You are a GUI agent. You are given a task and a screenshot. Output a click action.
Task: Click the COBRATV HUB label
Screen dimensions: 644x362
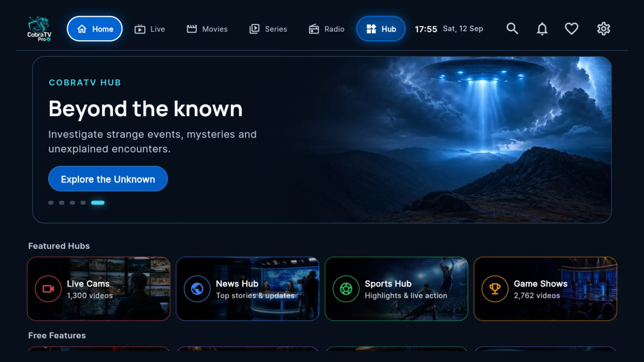coord(85,82)
